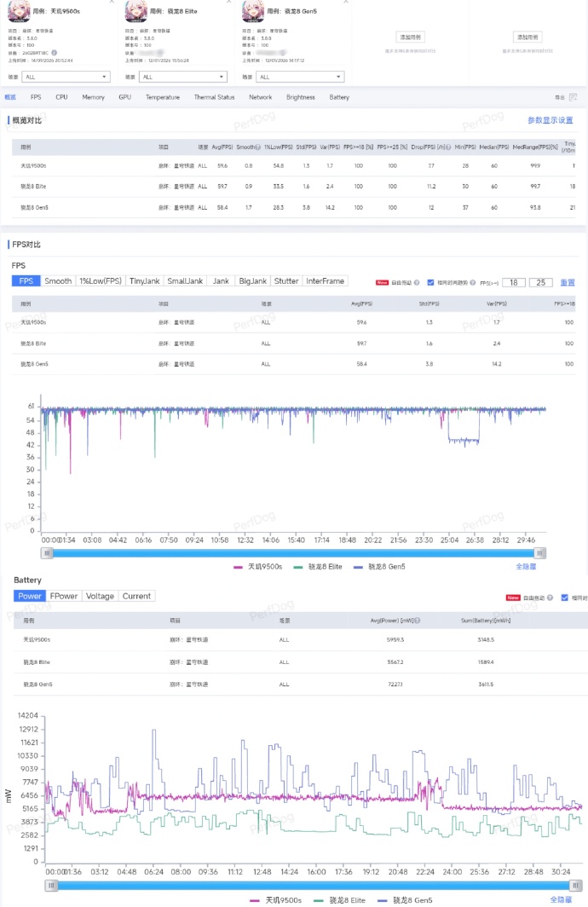Toggle the time-trend checkbox in FPS section
The width and height of the screenshot is (588, 907).
(430, 282)
